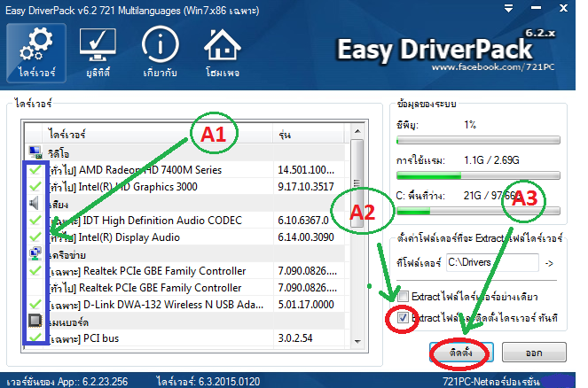Uncheck D-Link DWA-132 Wireless N USB adapter
The height and width of the screenshot is (388, 588).
tap(35, 304)
